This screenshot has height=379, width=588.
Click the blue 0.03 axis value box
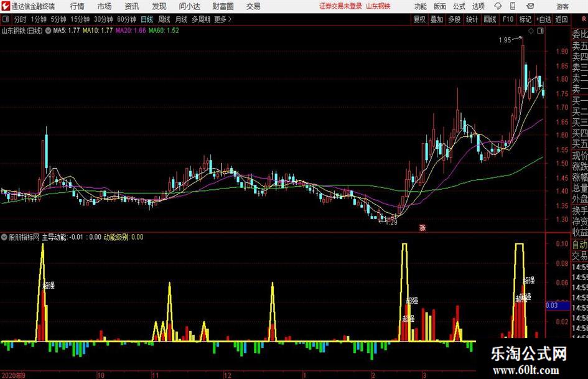(558, 305)
